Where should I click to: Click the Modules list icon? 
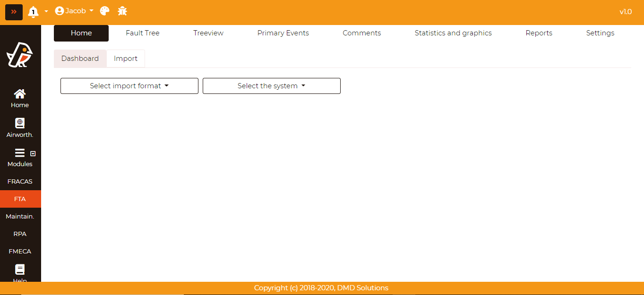click(x=20, y=153)
